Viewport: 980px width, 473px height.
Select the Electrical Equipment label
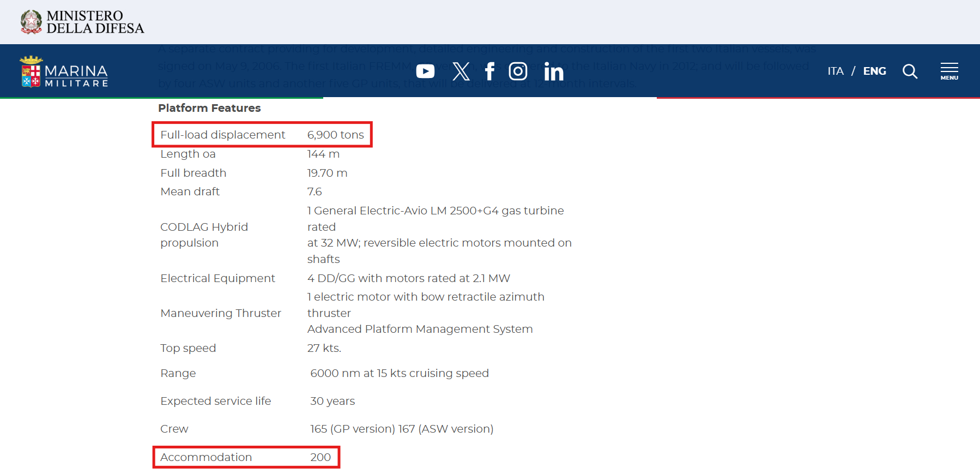pyautogui.click(x=217, y=278)
